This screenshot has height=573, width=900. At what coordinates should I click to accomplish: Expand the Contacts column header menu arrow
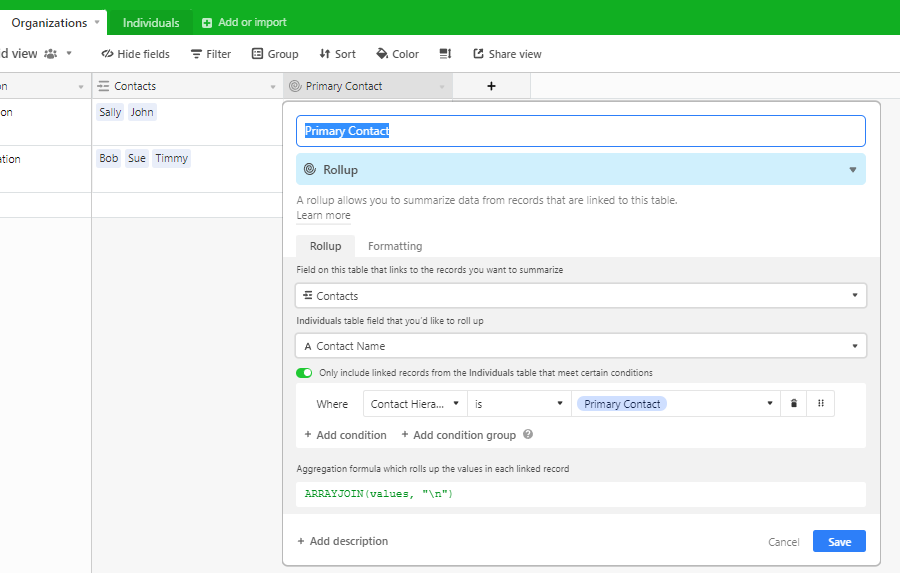[273, 87]
